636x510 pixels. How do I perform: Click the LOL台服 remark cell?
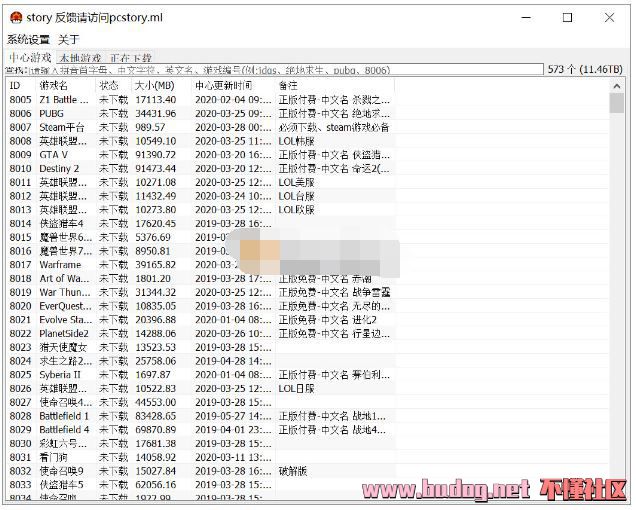(297, 196)
